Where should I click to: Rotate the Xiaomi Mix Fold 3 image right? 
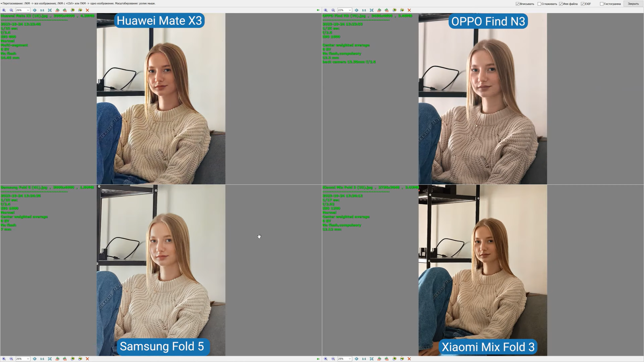[x=387, y=359]
